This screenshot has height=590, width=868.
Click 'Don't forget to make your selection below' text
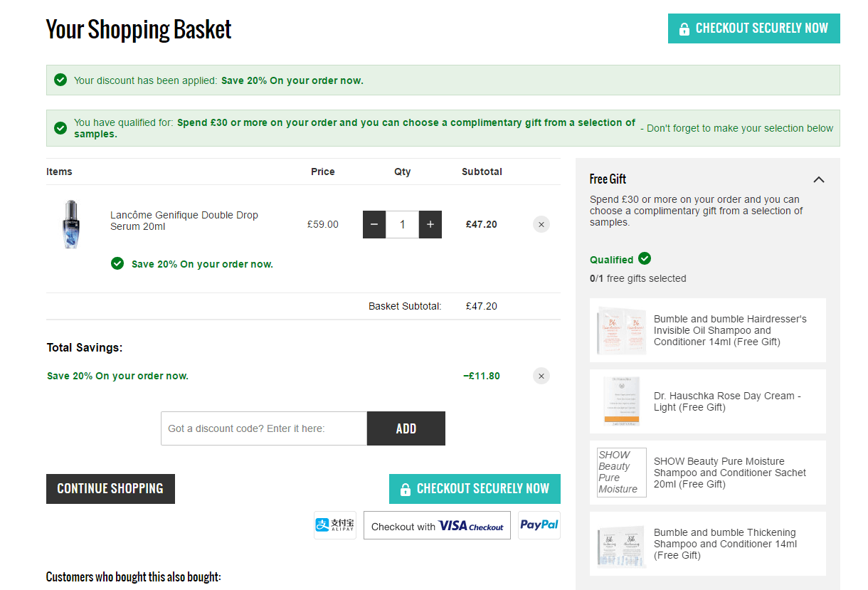736,128
